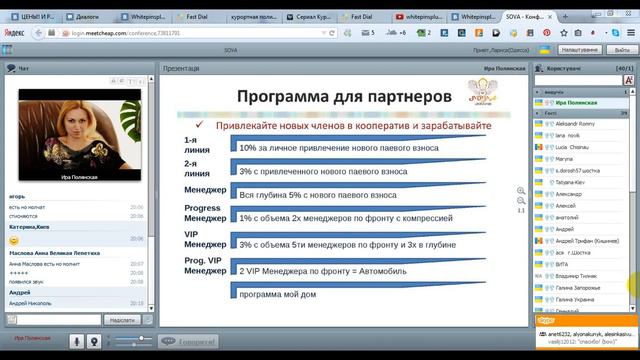
Task: Click the users list scroll down arrow
Action: point(633,308)
